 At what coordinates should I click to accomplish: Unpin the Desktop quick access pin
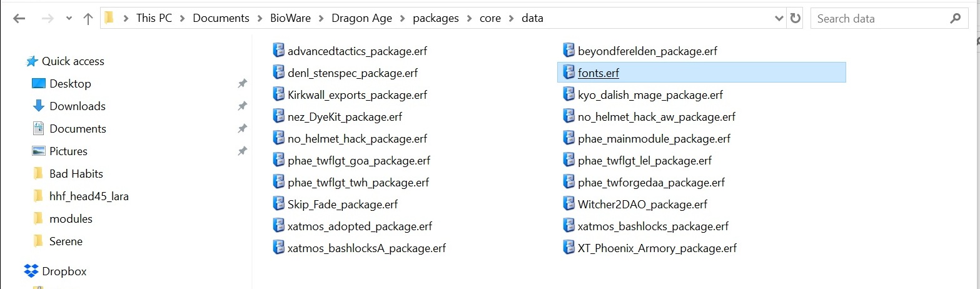pos(242,84)
